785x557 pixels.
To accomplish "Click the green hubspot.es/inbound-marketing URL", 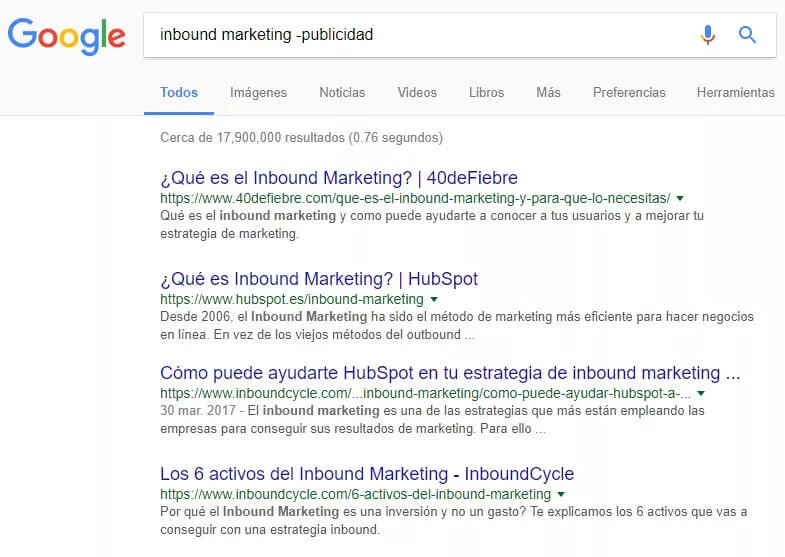I will pyautogui.click(x=292, y=299).
